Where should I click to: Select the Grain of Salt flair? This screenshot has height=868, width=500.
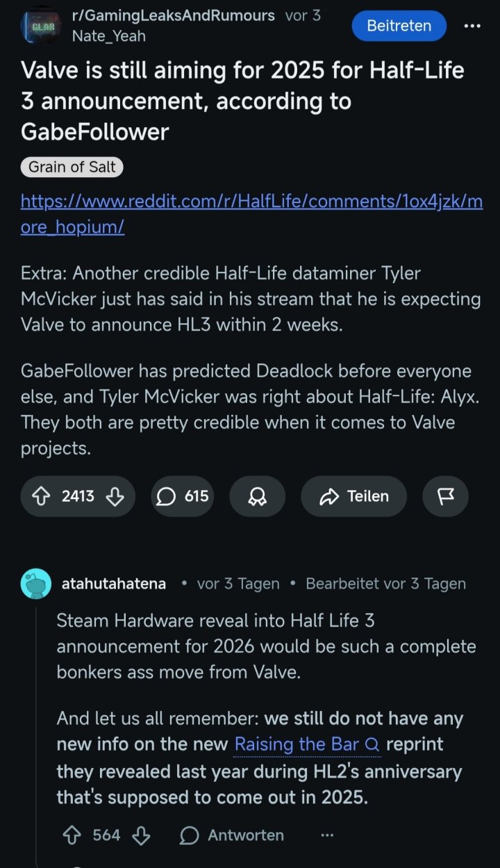72,167
